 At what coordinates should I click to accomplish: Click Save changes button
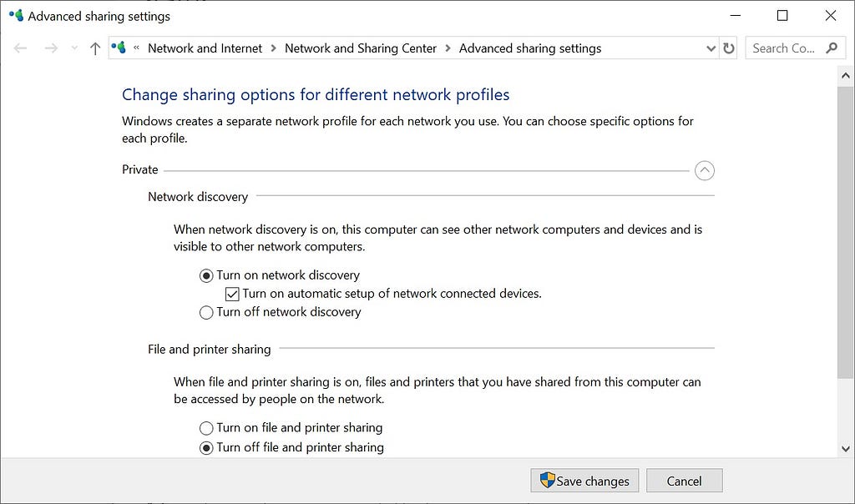584,481
